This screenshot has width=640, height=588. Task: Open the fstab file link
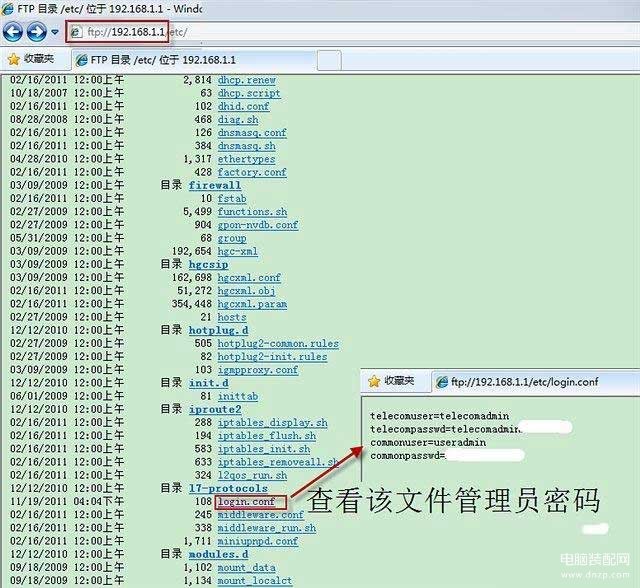pos(232,198)
